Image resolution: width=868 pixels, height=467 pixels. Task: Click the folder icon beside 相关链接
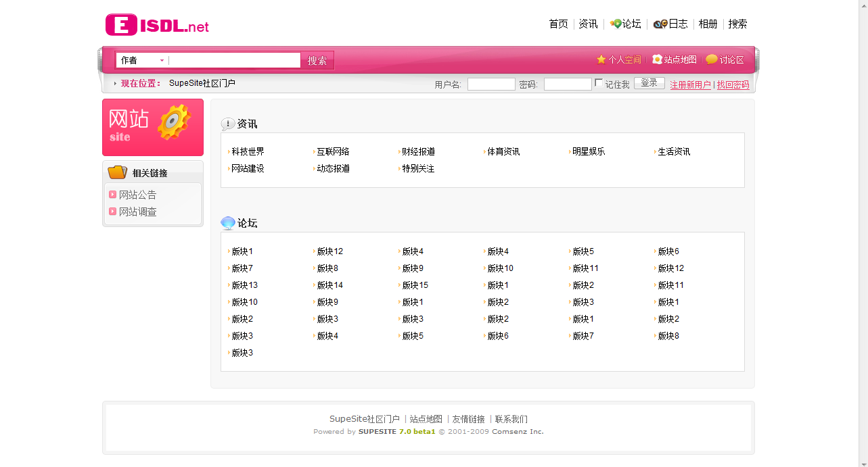(x=117, y=172)
